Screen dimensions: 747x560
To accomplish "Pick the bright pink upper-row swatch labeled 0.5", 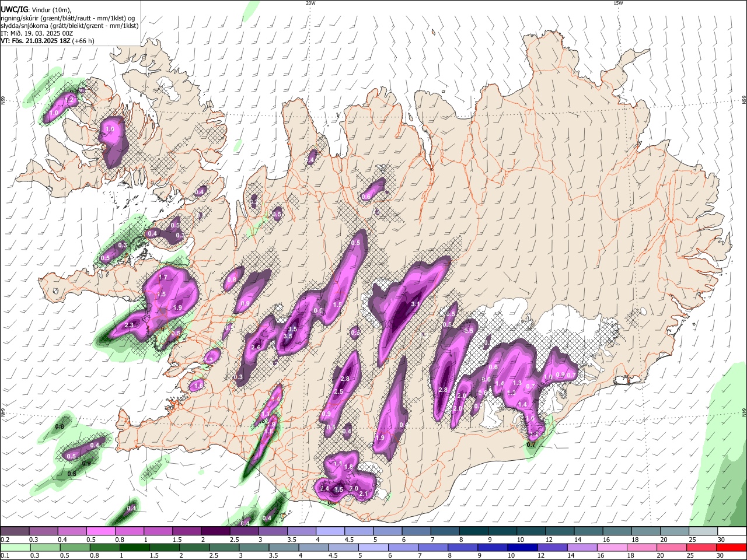I will click(x=100, y=531).
